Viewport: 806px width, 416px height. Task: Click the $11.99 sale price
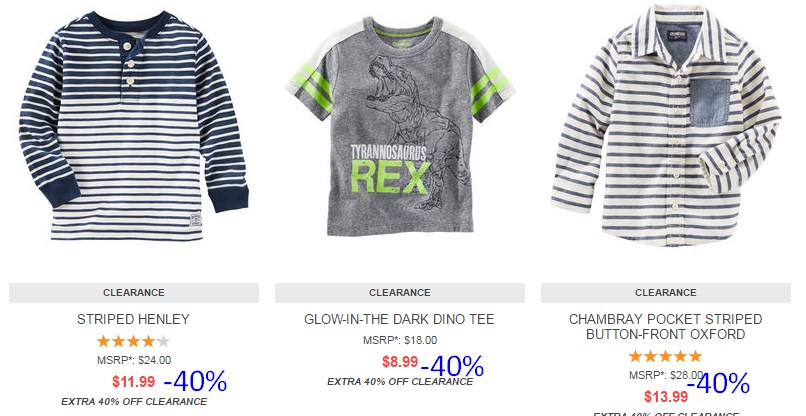134,382
